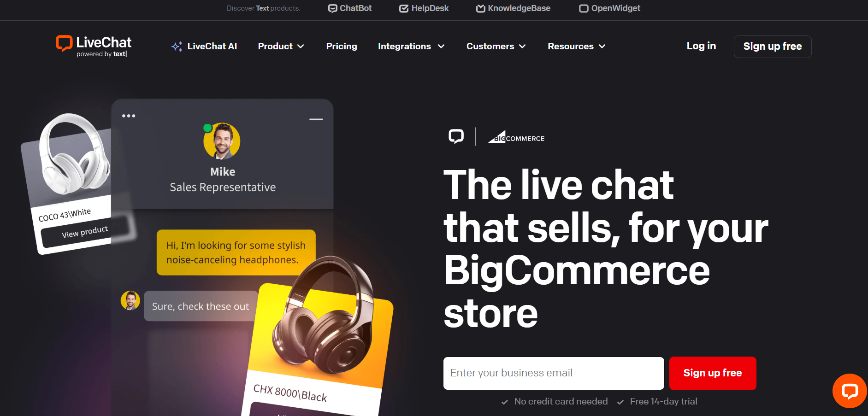Click the HelpDesk checkmark icon

404,8
